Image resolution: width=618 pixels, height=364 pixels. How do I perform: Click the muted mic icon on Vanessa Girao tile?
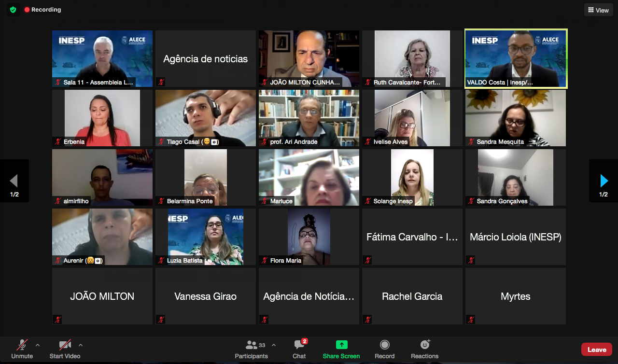point(161,319)
